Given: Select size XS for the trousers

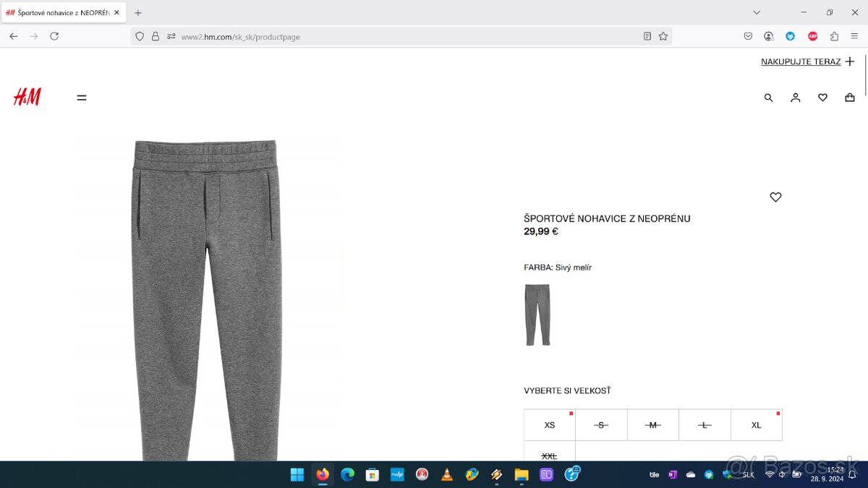Looking at the screenshot, I should pyautogui.click(x=549, y=424).
